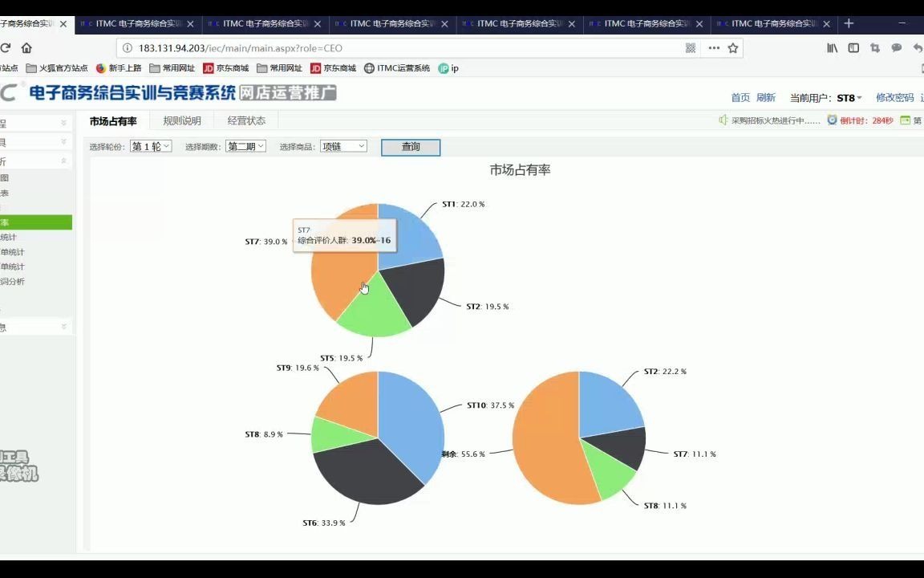Click inside the browser address bar

pyautogui.click(x=321, y=48)
